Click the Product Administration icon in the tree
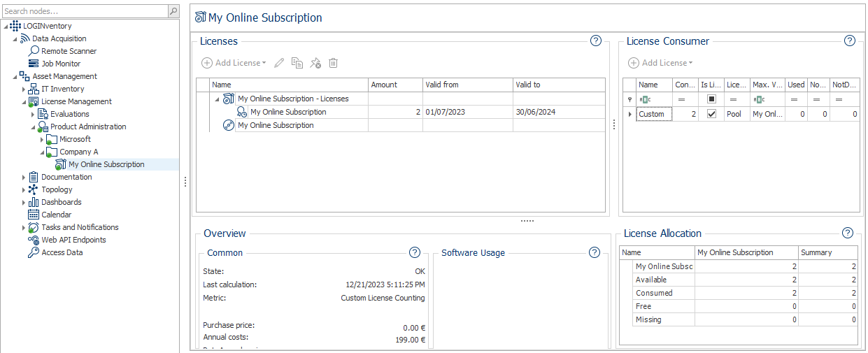The height and width of the screenshot is (353, 868). pos(43,127)
